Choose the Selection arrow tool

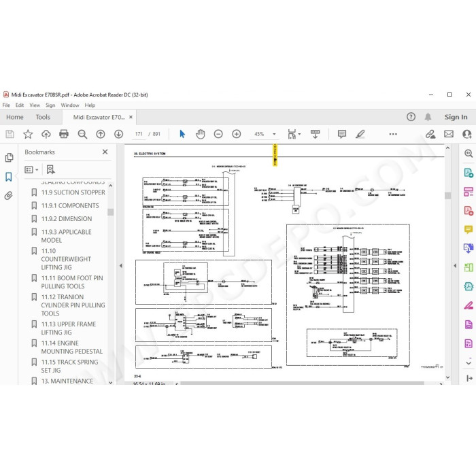pyautogui.click(x=182, y=134)
